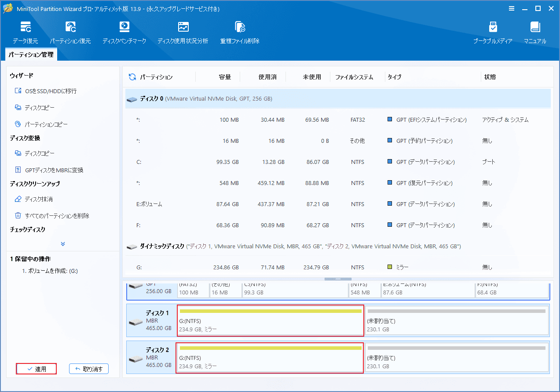Image resolution: width=560 pixels, height=392 pixels.
Task: Select OSをSSD/HDDに移行 wizard
Action: pyautogui.click(x=46, y=91)
